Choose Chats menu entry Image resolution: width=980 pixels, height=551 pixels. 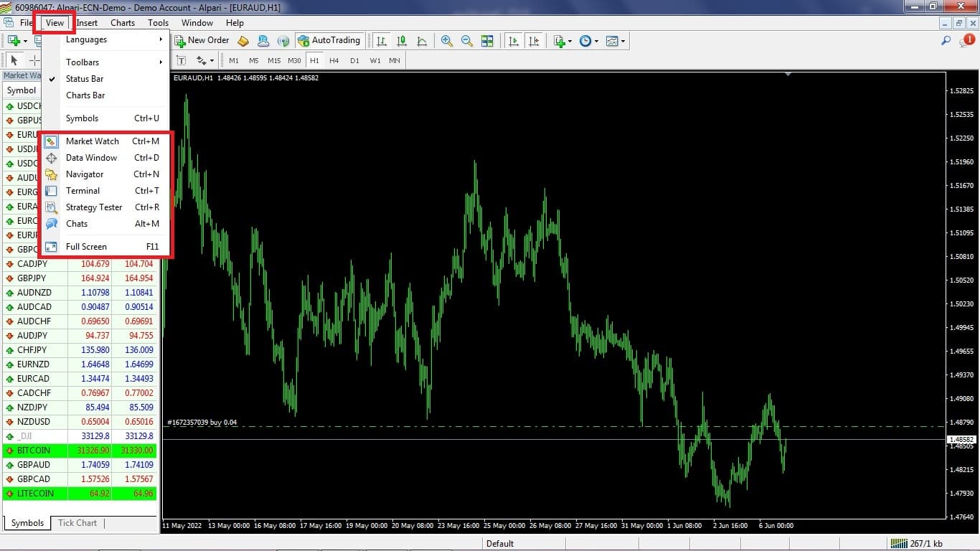click(106, 224)
